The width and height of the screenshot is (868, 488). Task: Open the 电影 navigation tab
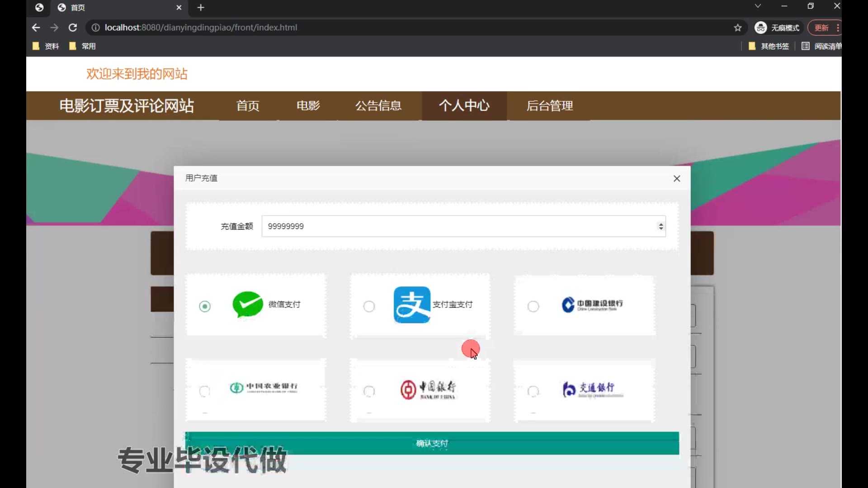(308, 106)
